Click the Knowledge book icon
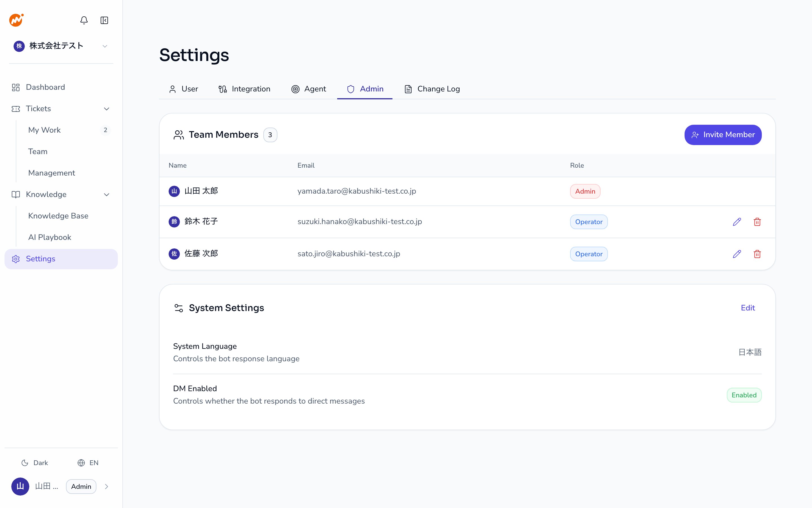 [16, 194]
